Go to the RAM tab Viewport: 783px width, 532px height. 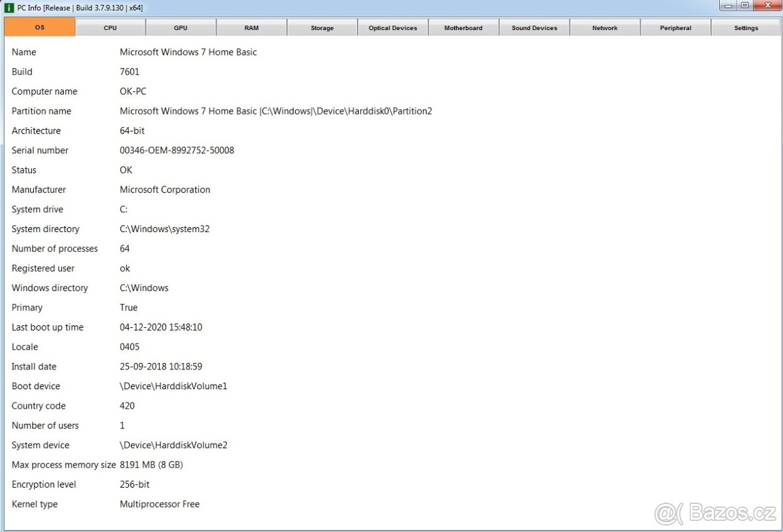point(251,28)
